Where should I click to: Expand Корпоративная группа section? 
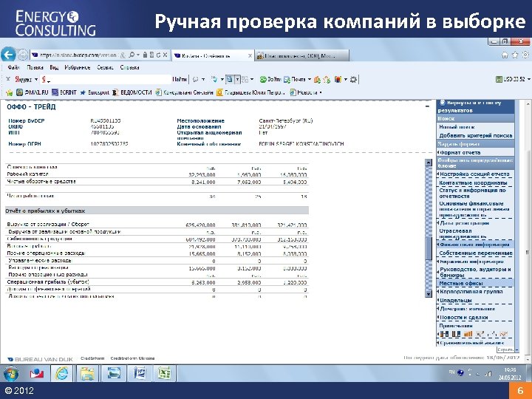coord(471,291)
